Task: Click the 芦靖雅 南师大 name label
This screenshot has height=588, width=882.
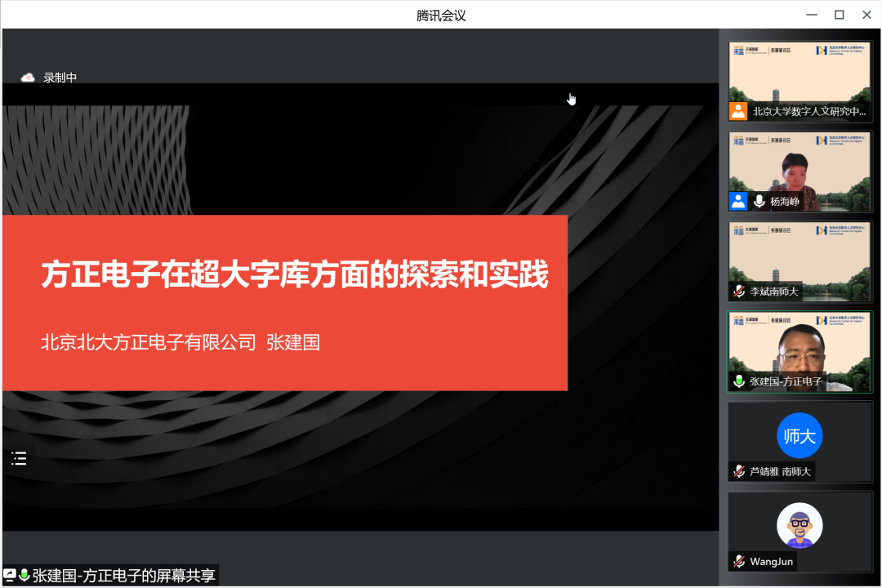Action: coord(780,471)
